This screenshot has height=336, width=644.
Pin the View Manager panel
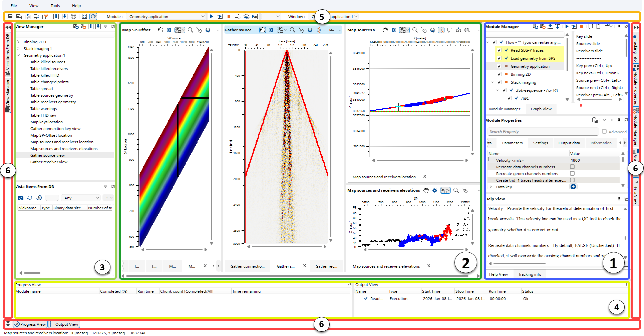pyautogui.click(x=105, y=27)
